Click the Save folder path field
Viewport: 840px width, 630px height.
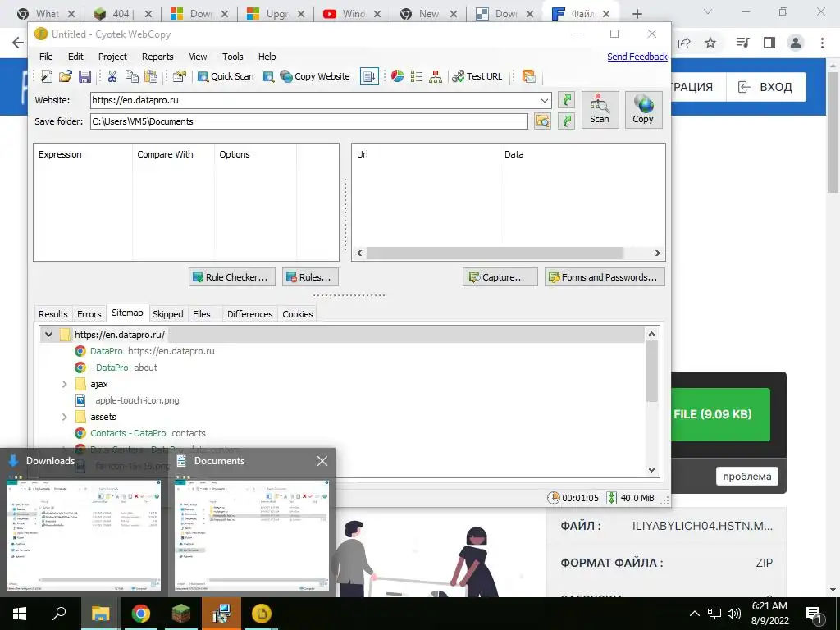coord(308,121)
